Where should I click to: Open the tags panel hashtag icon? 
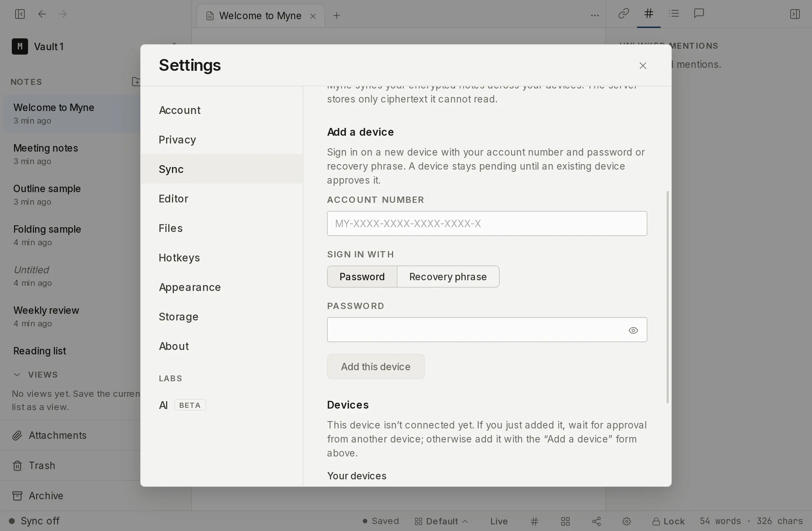tap(649, 14)
